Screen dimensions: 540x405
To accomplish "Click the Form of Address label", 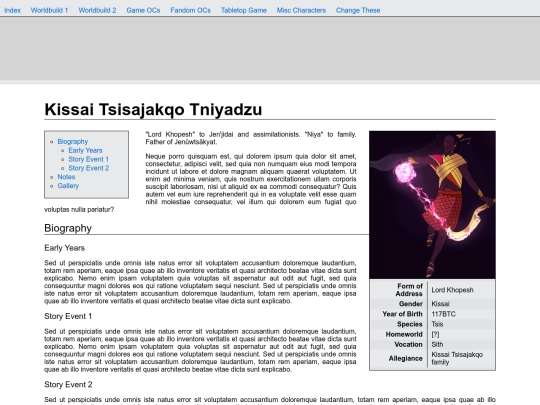I will pos(409,290).
